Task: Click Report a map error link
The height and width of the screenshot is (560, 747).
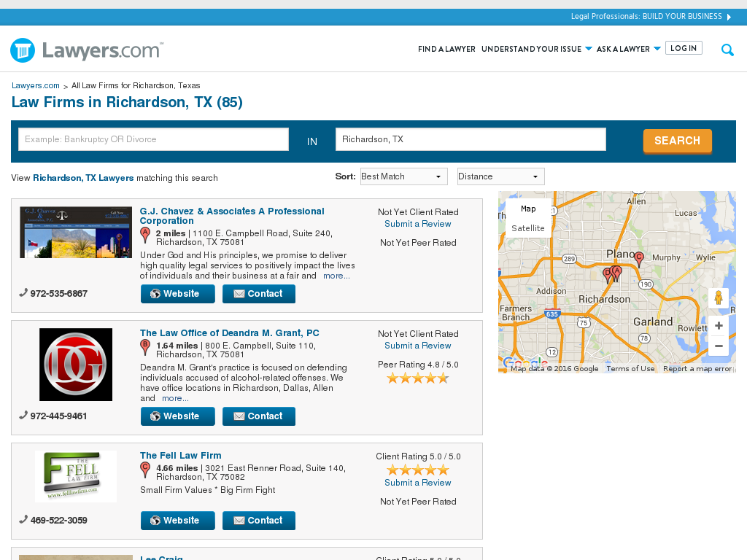Action: click(x=697, y=368)
